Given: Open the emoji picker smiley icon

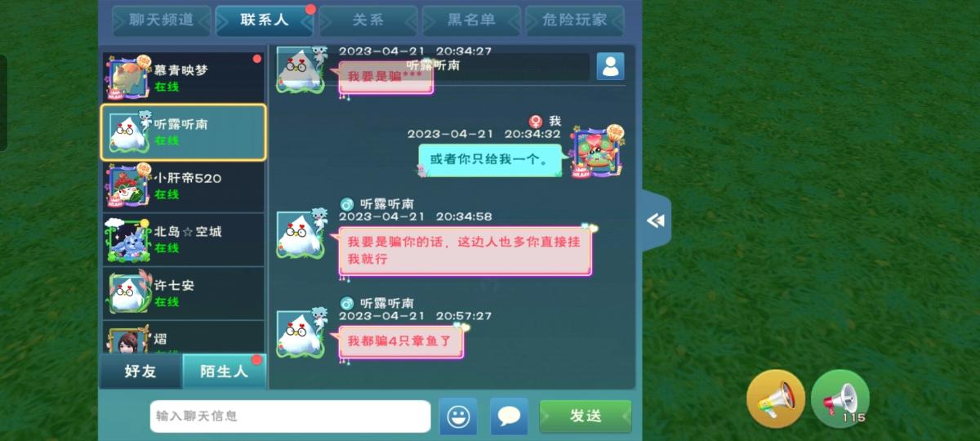Looking at the screenshot, I should tap(458, 416).
